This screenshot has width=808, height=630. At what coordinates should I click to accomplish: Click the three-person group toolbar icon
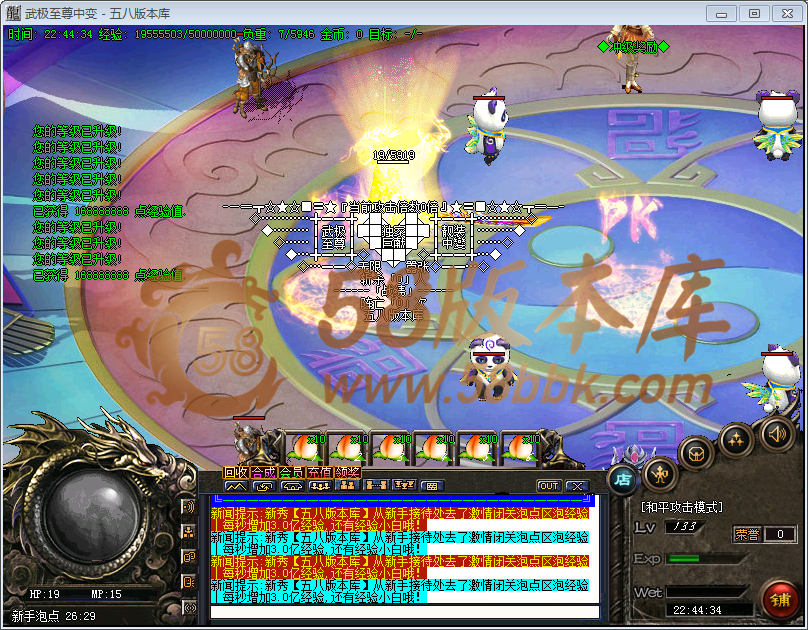click(320, 486)
